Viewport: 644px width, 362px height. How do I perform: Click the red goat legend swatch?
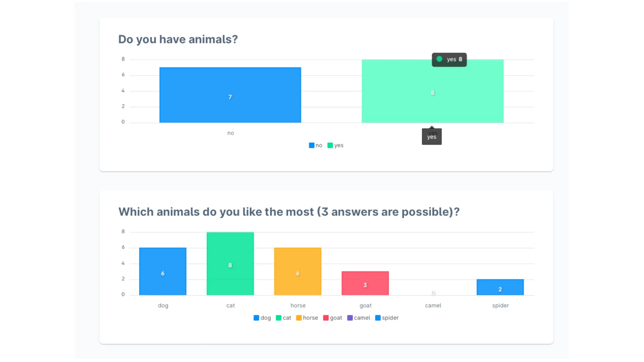coord(326,318)
